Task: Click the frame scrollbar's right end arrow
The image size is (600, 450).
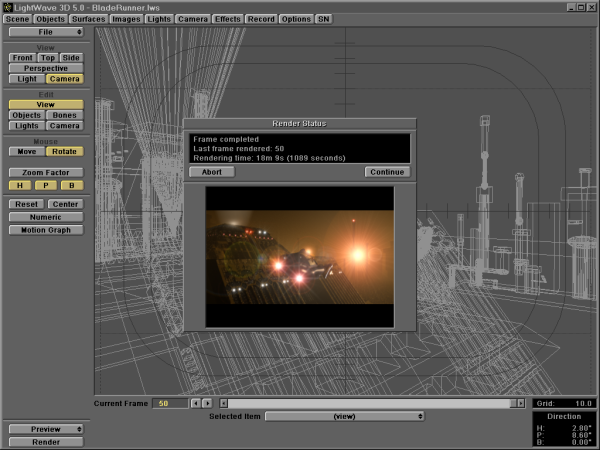Action: [x=519, y=403]
